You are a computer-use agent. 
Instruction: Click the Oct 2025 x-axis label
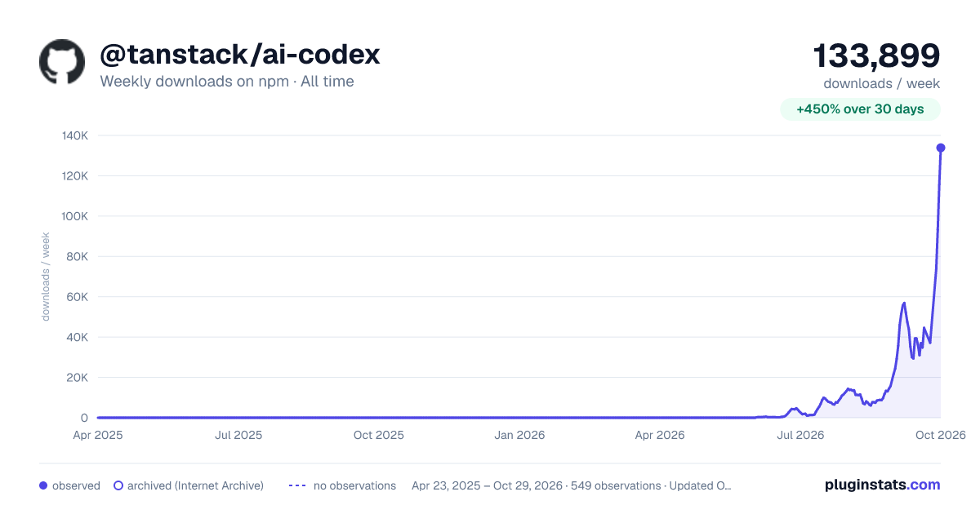pos(379,435)
